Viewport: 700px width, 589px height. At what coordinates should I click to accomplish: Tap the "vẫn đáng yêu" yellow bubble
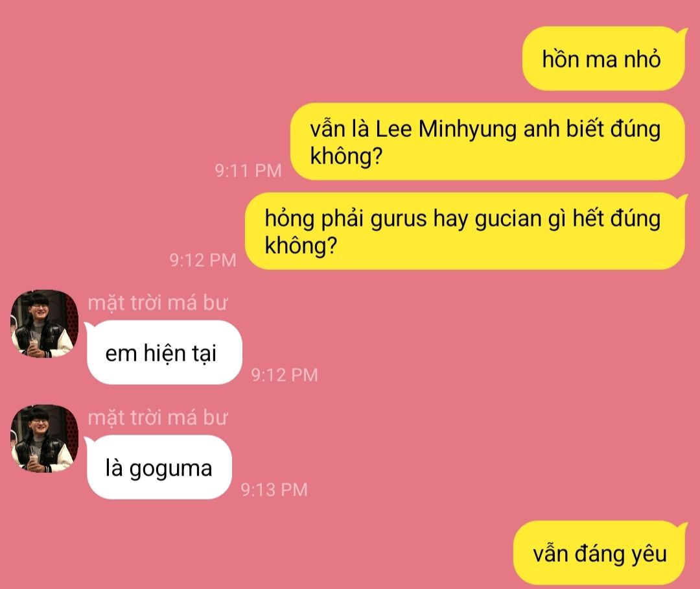point(599,553)
